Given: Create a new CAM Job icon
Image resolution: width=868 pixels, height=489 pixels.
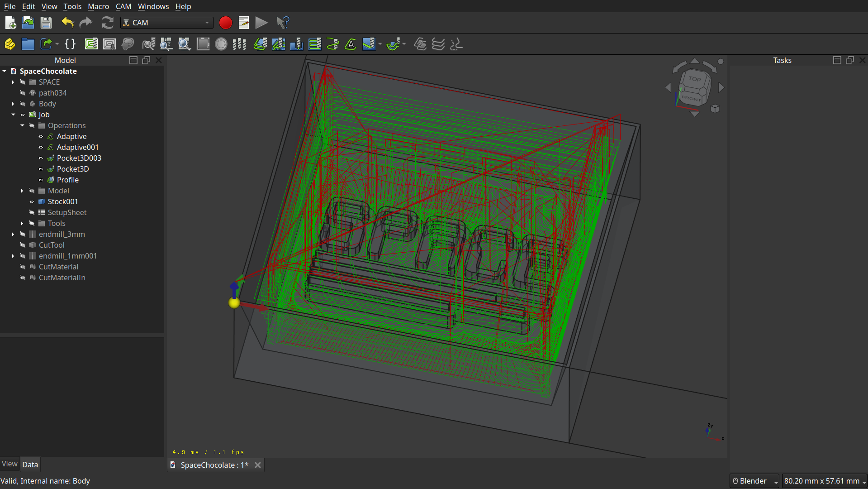Looking at the screenshot, I should coord(91,44).
